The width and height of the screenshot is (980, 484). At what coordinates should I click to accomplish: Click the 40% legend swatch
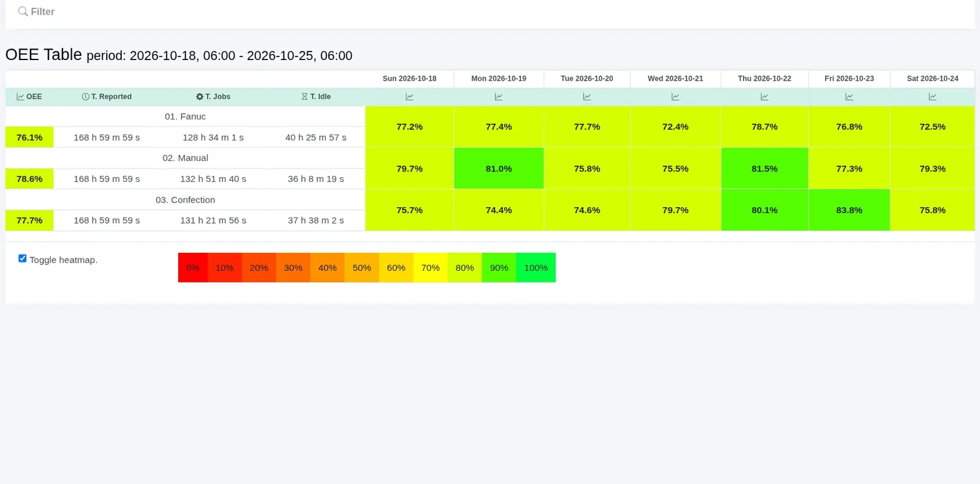coord(328,268)
